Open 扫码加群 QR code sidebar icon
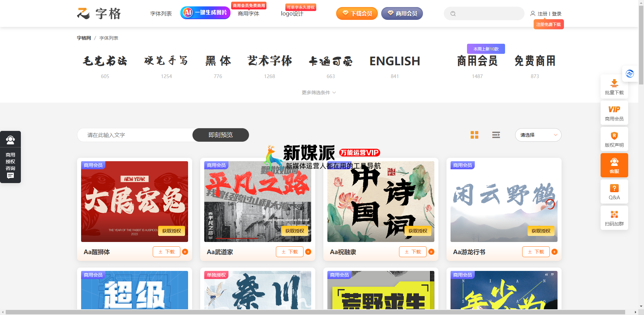 [614, 218]
